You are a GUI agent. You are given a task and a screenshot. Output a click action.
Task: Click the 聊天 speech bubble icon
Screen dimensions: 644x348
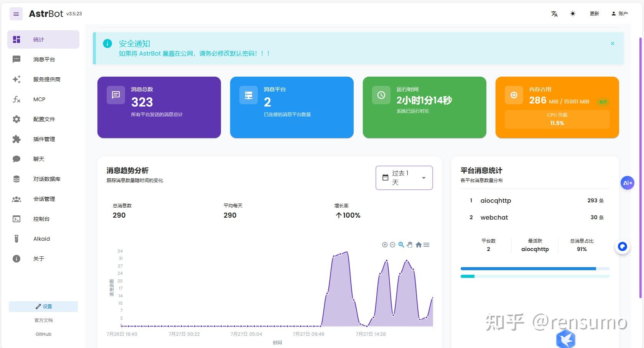[x=16, y=159]
